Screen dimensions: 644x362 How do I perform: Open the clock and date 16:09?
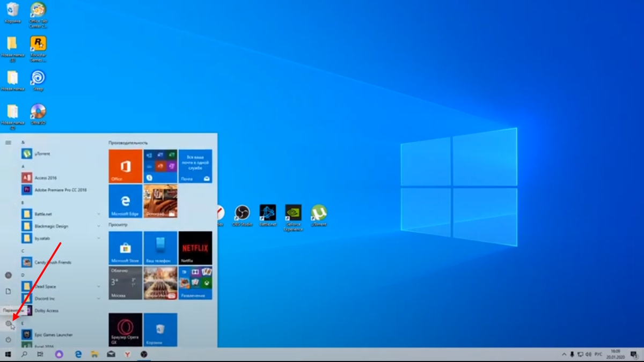(x=615, y=354)
